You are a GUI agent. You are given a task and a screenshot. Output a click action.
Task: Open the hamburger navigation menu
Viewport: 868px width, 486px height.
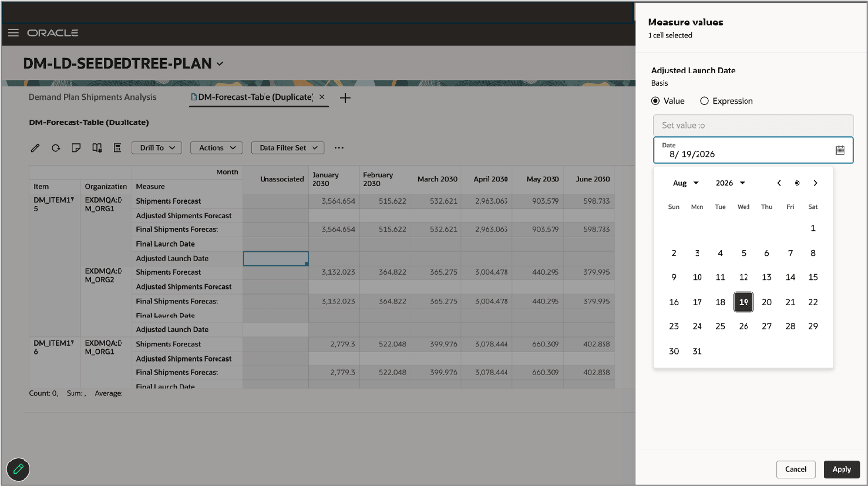[13, 33]
